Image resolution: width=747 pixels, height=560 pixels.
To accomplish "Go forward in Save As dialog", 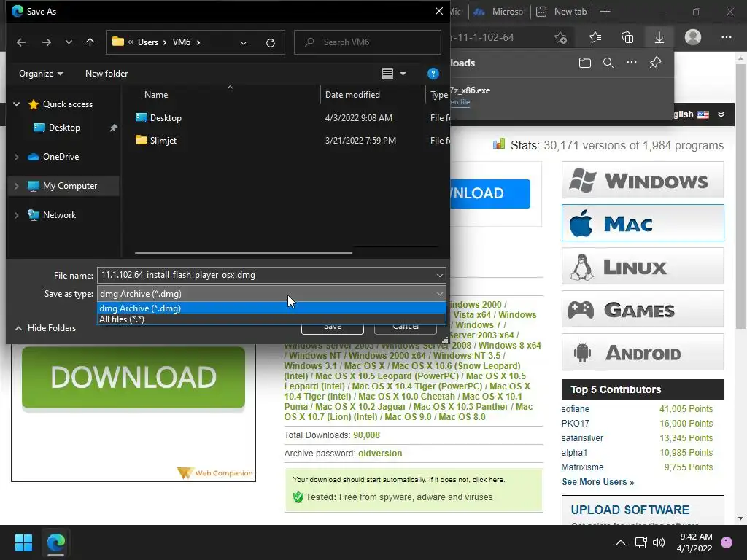I will [x=46, y=42].
